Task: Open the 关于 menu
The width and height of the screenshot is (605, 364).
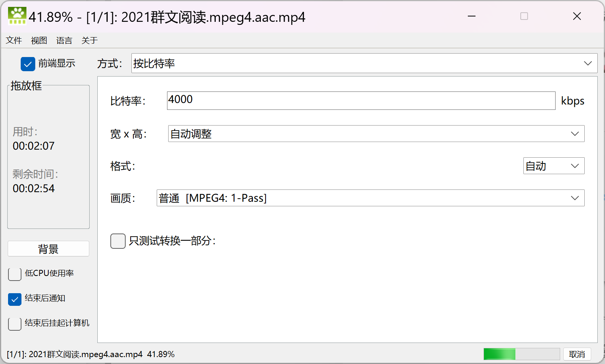Action: pyautogui.click(x=89, y=41)
